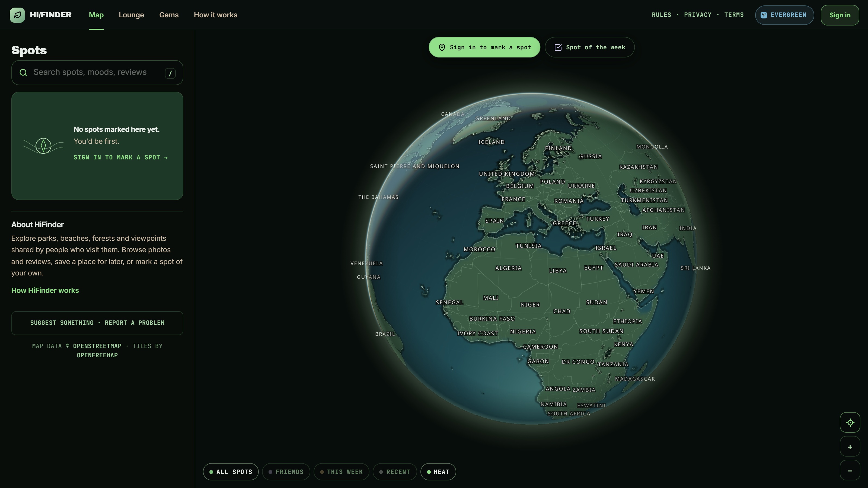Open the Evergreen theme selector
The width and height of the screenshot is (868, 488).
pyautogui.click(x=784, y=15)
